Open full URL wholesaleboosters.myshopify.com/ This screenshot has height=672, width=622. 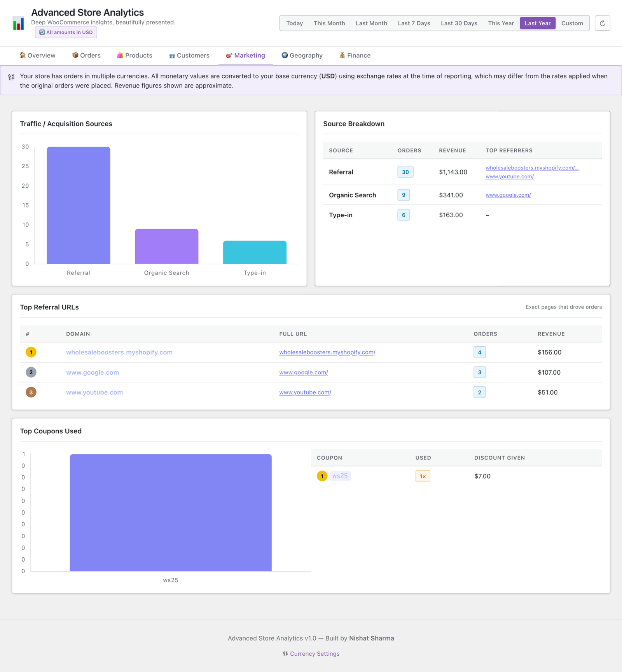327,352
